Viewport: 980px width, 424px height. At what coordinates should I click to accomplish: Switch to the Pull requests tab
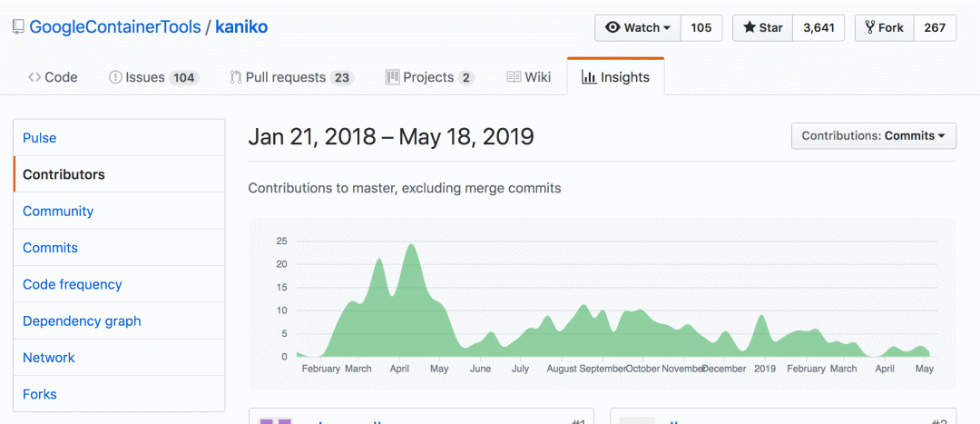tap(292, 77)
